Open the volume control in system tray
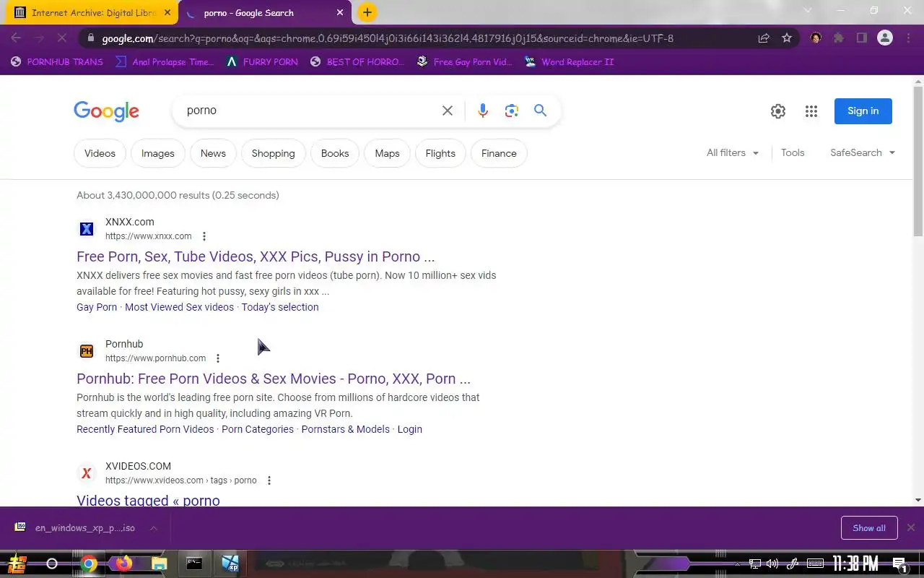This screenshot has height=578, width=924. point(772,564)
